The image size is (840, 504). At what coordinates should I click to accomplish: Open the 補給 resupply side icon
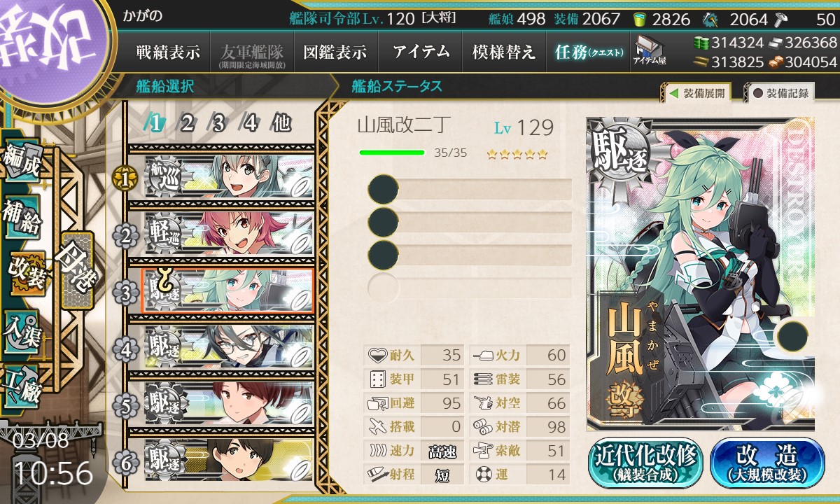[22, 218]
